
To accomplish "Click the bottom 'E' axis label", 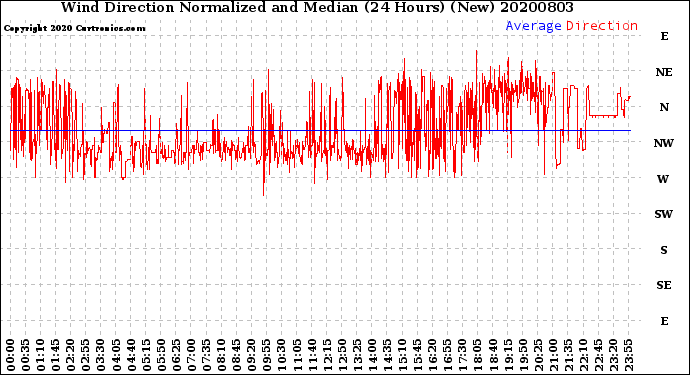I will (x=664, y=321).
